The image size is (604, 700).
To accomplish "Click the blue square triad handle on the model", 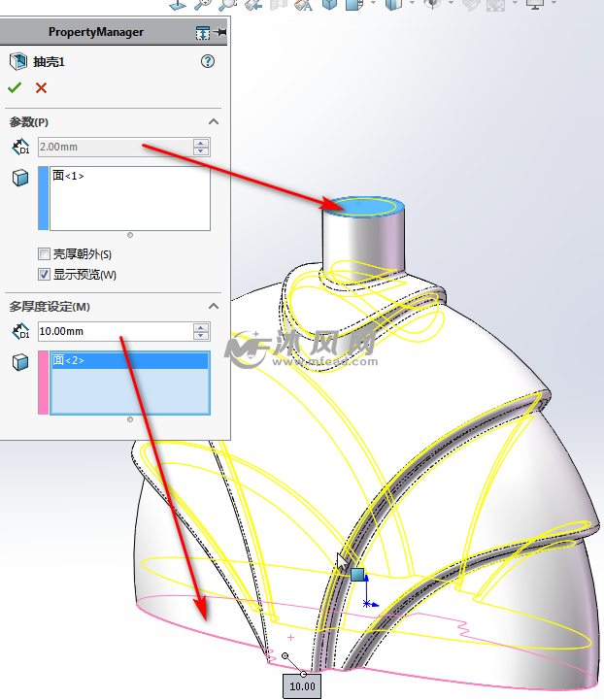I will pyautogui.click(x=357, y=574).
